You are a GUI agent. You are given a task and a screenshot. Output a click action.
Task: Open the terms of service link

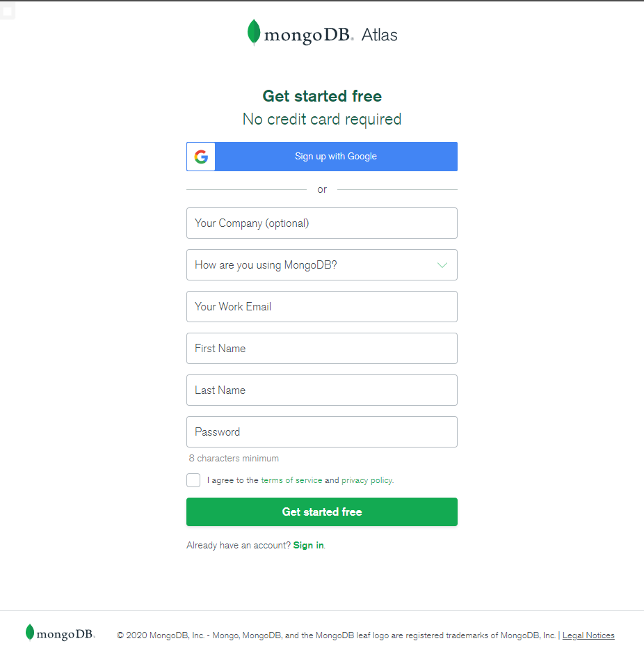291,480
